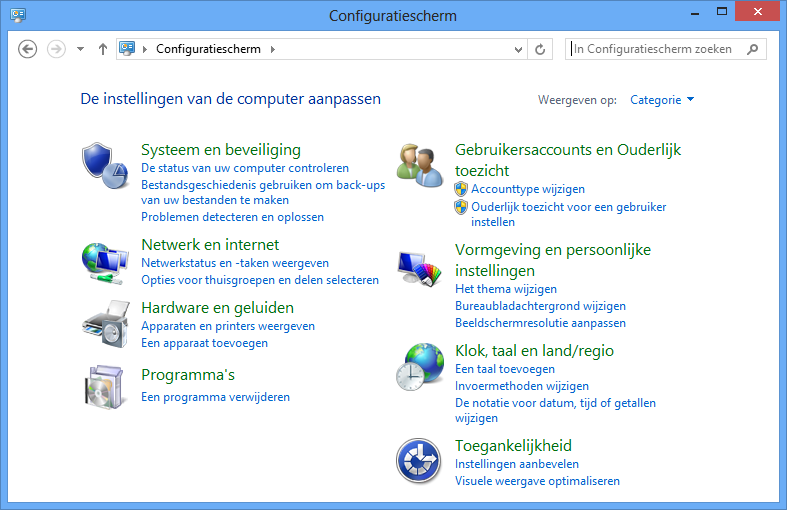Click the shield icon beside Ouderlijk toezicht link
Viewport: 787px width, 510px height.
click(x=461, y=207)
